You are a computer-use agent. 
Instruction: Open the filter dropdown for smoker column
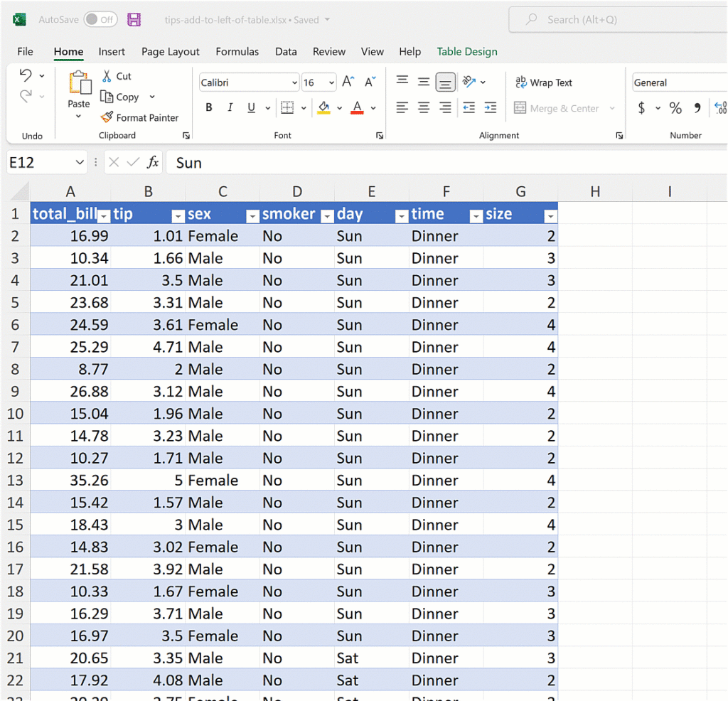pyautogui.click(x=326, y=216)
